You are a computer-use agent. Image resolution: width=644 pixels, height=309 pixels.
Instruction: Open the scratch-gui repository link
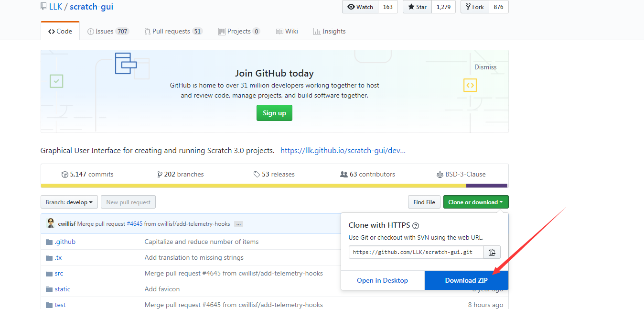click(x=91, y=7)
